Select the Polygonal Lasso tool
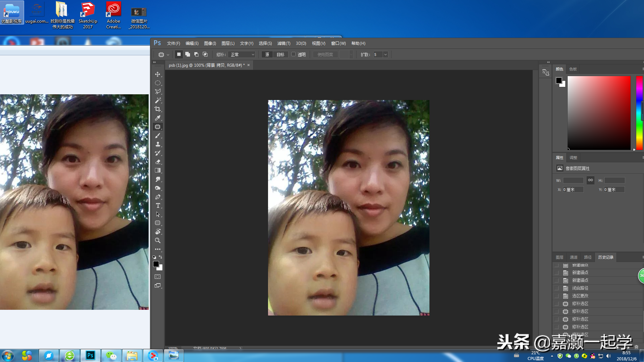Image resolution: width=644 pixels, height=362 pixels. coord(157,92)
